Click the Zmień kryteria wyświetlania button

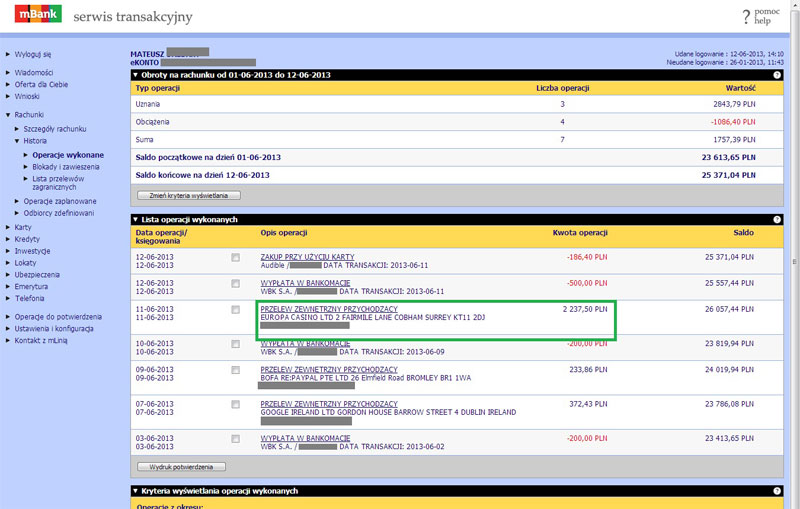coord(189,195)
